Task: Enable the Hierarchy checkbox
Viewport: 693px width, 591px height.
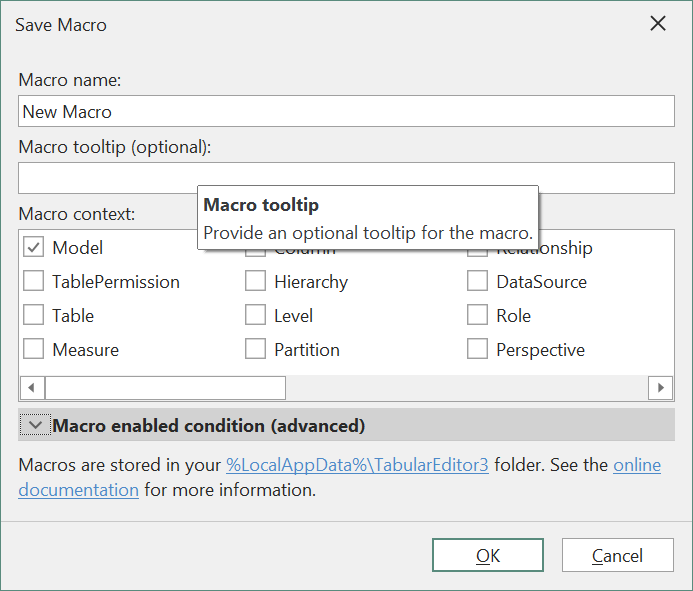Action: [x=255, y=282]
